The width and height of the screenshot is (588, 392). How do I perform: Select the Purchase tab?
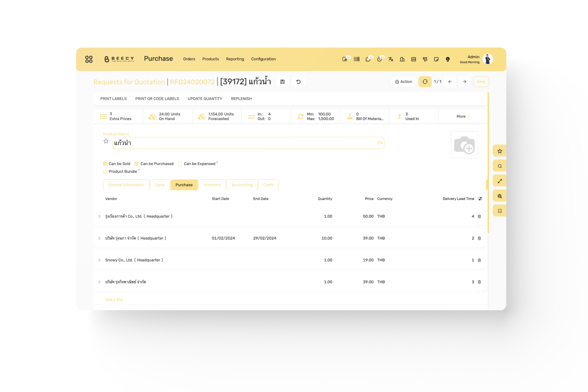[184, 185]
